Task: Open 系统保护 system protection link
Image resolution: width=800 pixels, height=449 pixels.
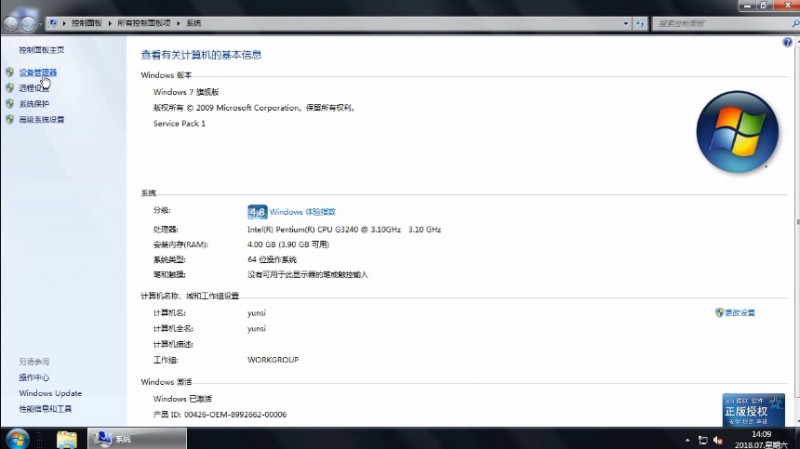Action: [34, 104]
